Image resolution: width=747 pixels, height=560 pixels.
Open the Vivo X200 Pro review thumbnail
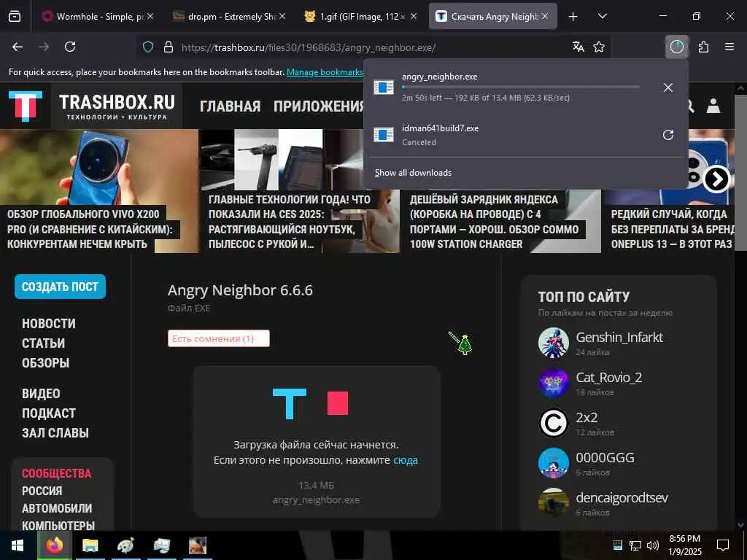tap(99, 191)
